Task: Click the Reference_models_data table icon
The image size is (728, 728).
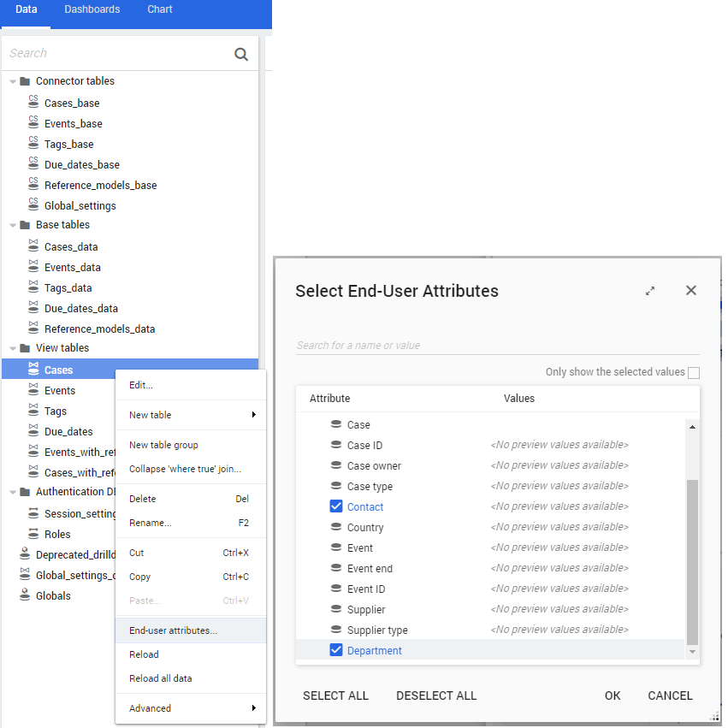Action: click(33, 328)
